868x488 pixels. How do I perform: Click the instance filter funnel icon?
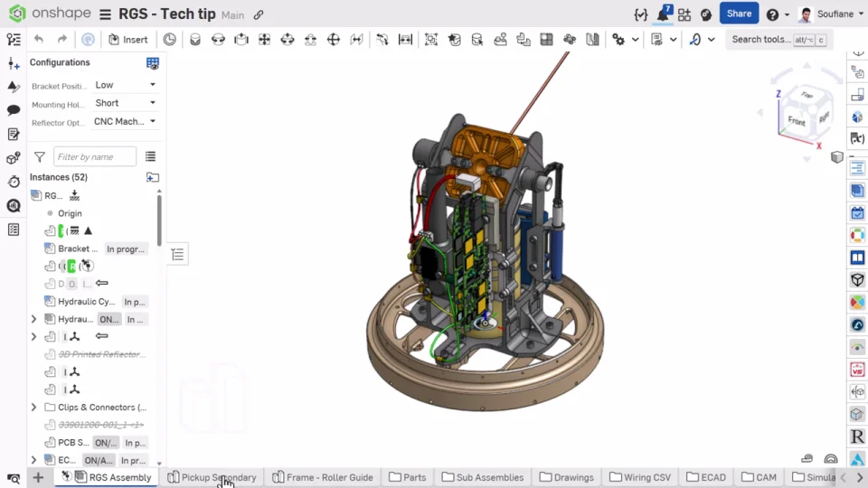pos(39,157)
